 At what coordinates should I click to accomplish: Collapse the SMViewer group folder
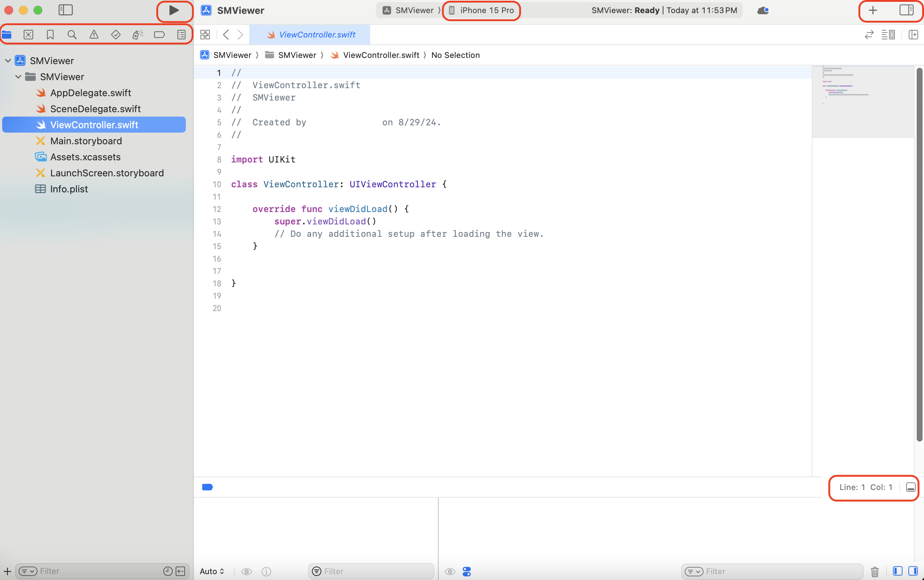click(x=18, y=77)
